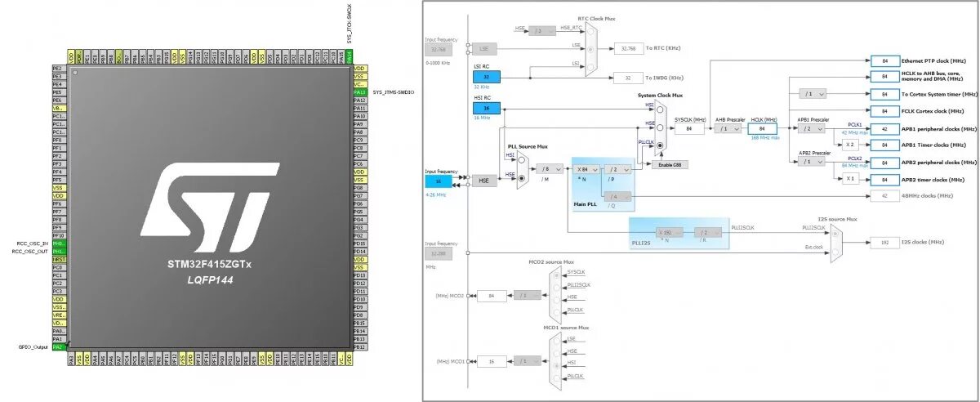The image size is (980, 402).
Task: Open the MCO1 prescaler dropdown
Action: pyautogui.click(x=528, y=360)
